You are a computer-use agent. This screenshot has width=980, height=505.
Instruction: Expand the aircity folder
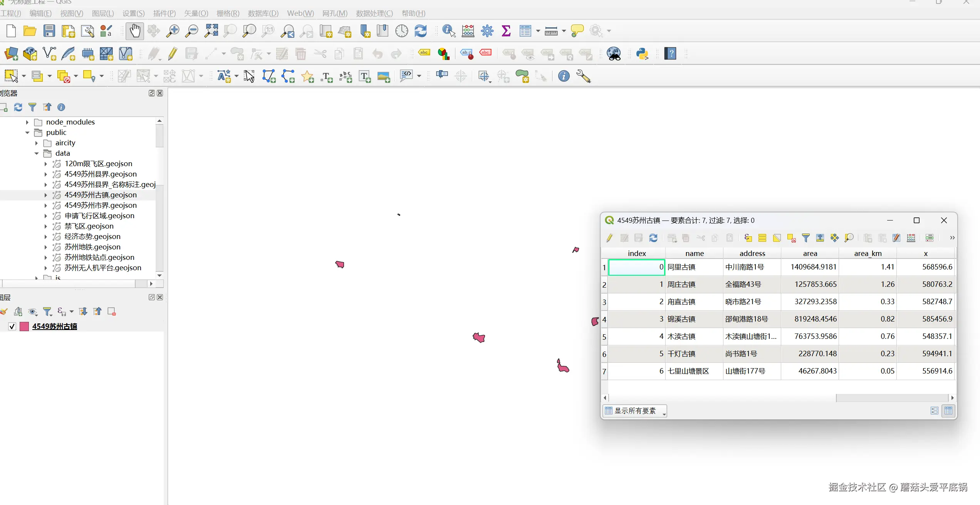[37, 143]
